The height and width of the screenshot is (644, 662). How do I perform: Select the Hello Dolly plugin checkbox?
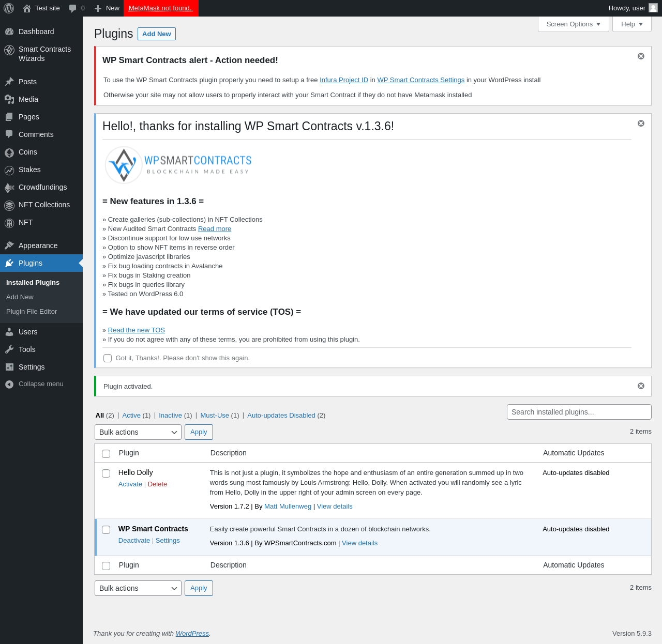[x=106, y=473]
